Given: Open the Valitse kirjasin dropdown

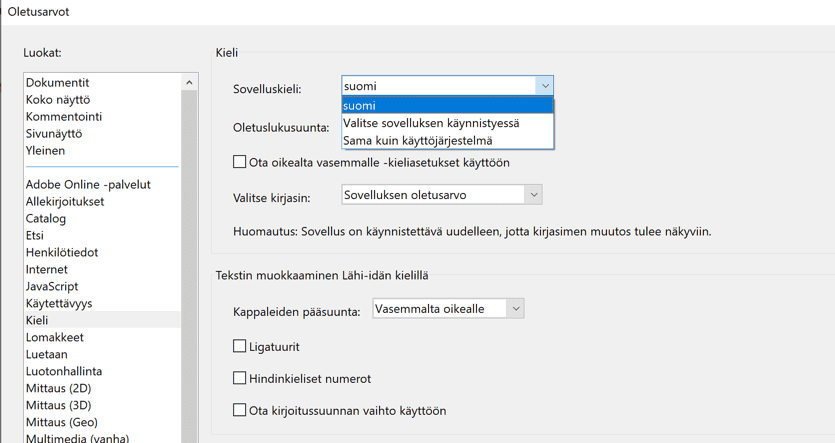Looking at the screenshot, I should tap(441, 195).
